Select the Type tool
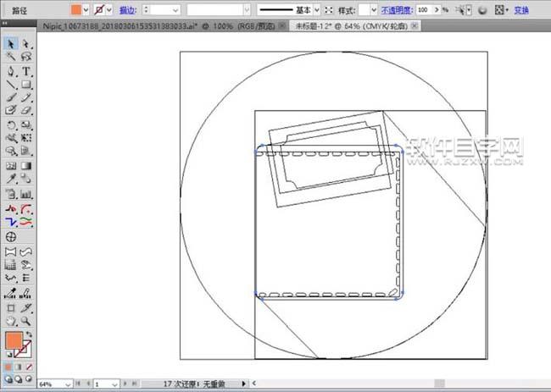Viewport: 551px width, 392px height. 26,71
